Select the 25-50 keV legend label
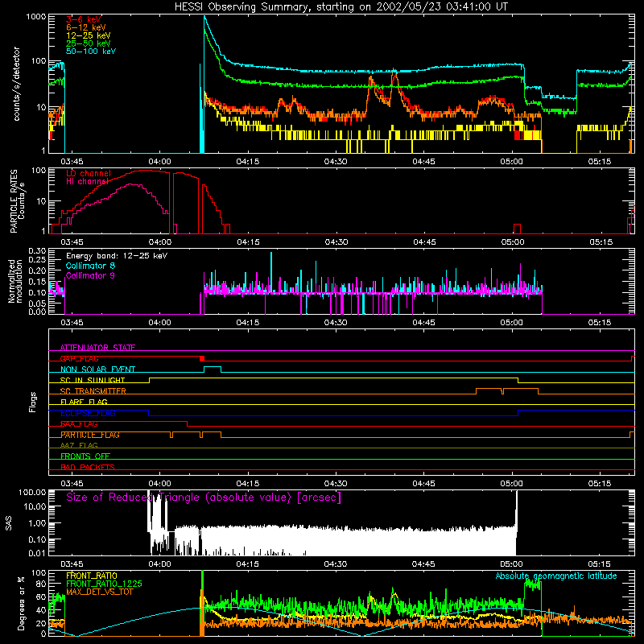The height and width of the screenshot is (644, 644). point(89,43)
